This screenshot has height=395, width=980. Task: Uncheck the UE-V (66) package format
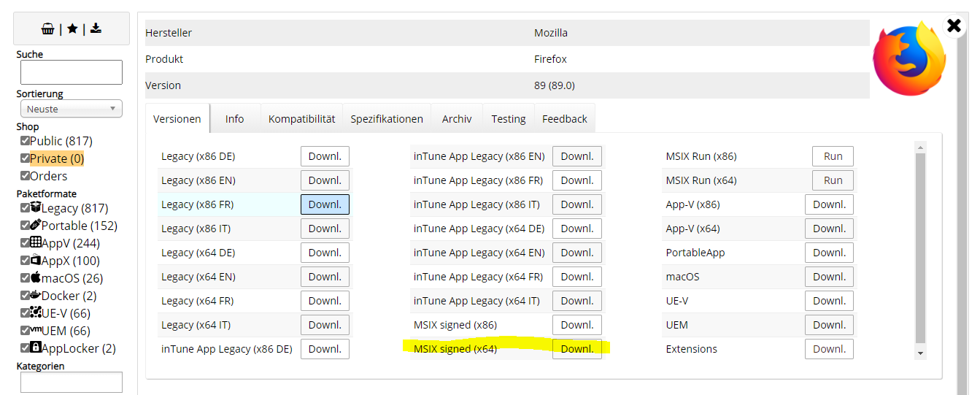tap(25, 313)
